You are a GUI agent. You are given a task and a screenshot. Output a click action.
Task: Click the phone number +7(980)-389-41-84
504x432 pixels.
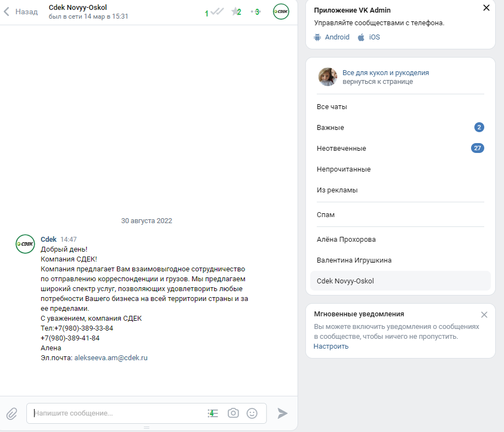point(70,338)
